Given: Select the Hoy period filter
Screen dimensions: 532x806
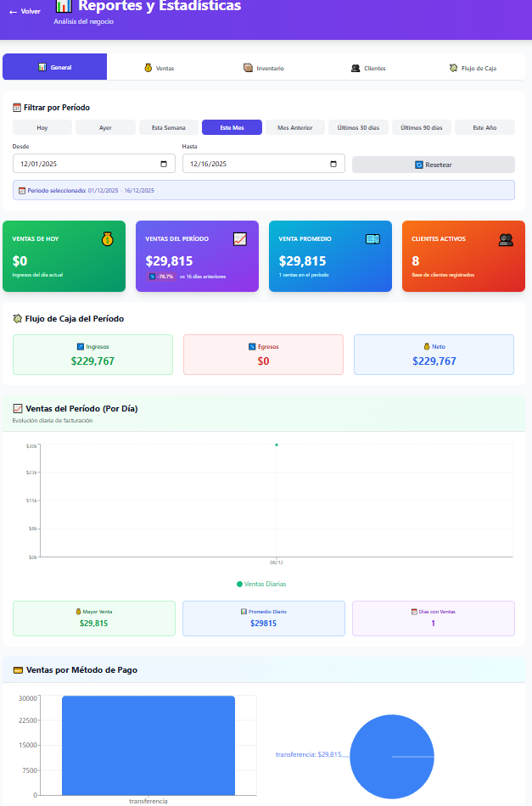Looking at the screenshot, I should [42, 127].
